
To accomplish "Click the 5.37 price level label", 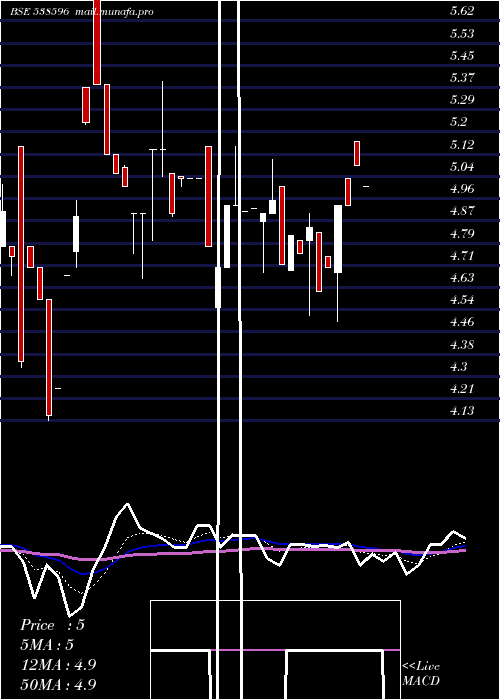I will pyautogui.click(x=462, y=78).
